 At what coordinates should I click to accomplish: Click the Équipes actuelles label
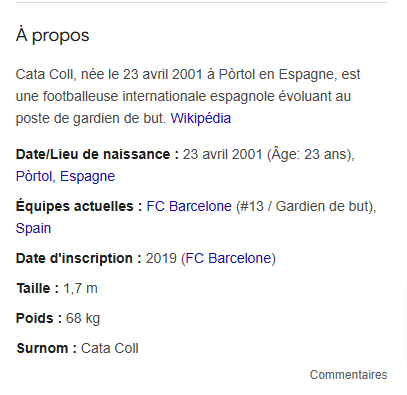point(79,206)
